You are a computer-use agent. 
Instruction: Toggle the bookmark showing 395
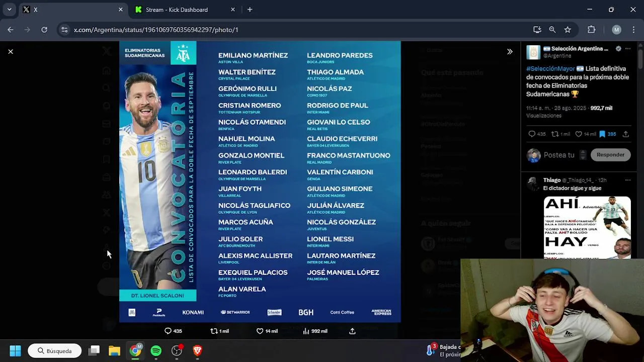click(602, 134)
